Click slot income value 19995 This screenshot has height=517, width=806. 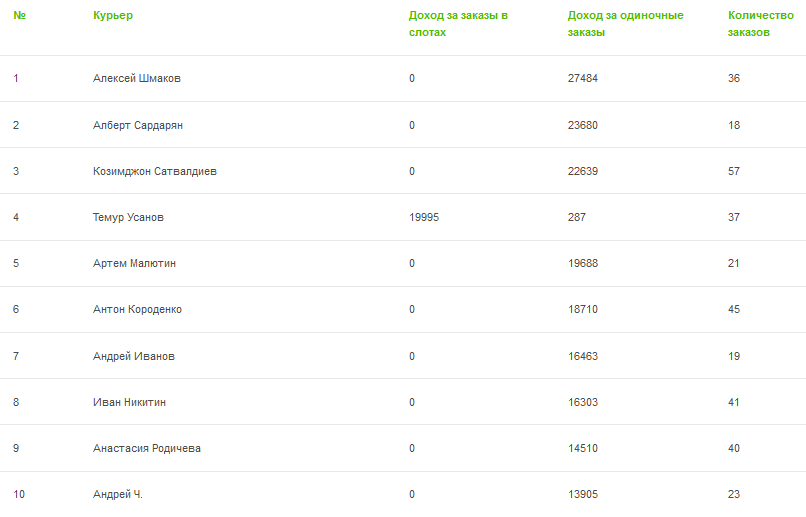[x=425, y=217]
